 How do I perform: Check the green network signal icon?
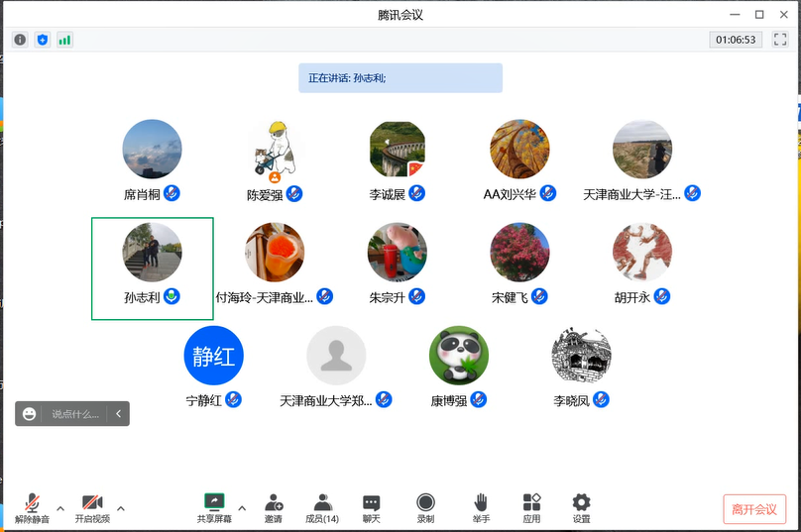[x=64, y=40]
